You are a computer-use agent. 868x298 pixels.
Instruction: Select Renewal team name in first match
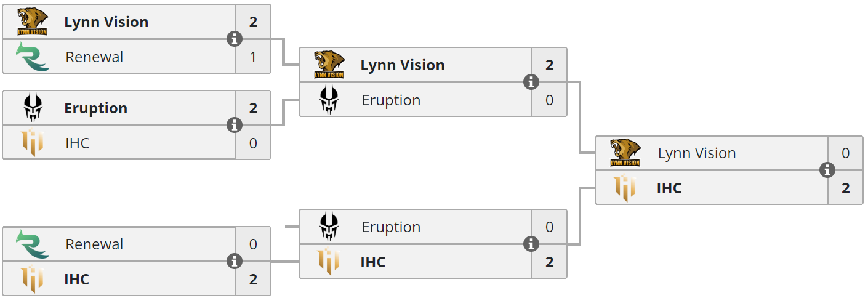coord(94,57)
